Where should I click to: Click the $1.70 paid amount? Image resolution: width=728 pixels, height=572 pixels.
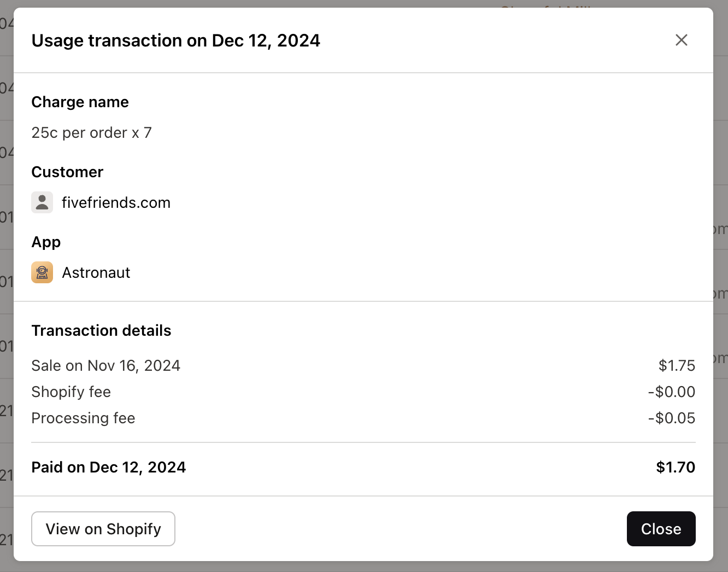(x=676, y=467)
